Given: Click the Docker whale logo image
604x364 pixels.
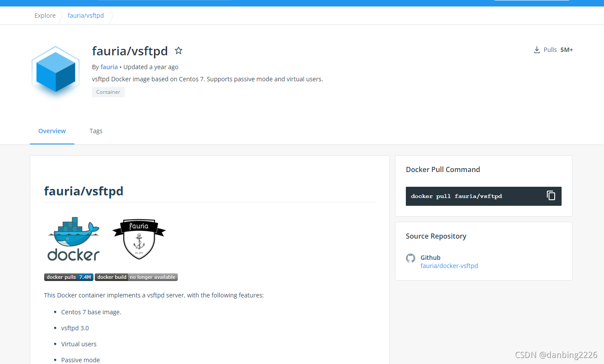Looking at the screenshot, I should tap(73, 238).
